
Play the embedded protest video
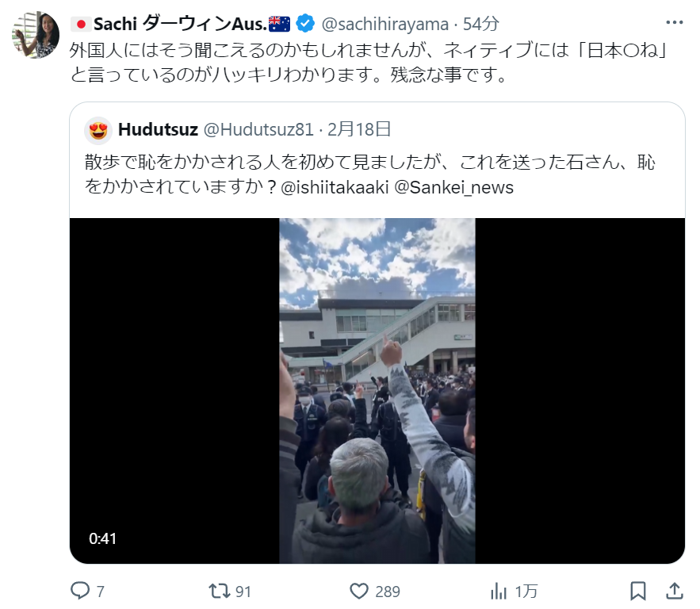click(x=377, y=391)
